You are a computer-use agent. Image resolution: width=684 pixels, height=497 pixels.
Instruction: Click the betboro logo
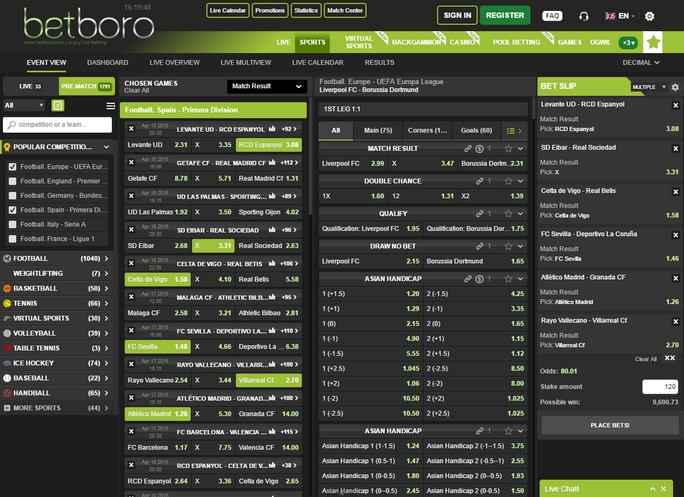click(x=89, y=26)
